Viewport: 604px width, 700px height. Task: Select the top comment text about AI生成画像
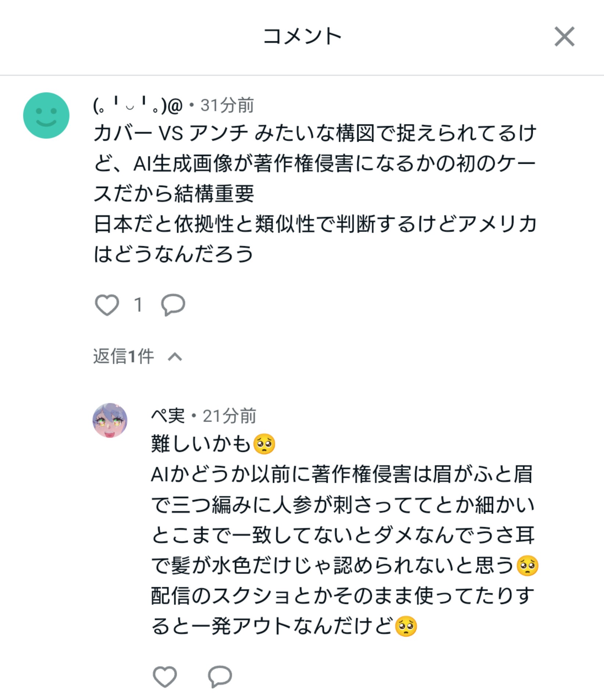[x=314, y=194]
